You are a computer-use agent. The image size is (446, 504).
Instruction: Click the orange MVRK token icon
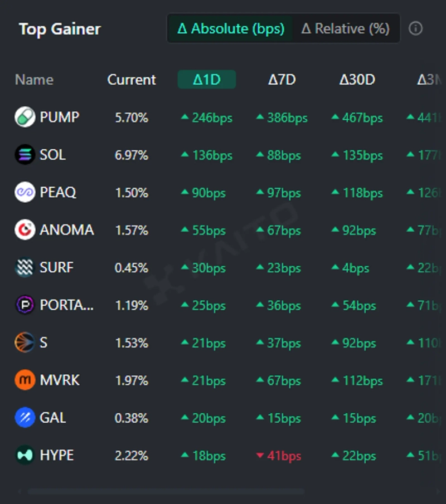click(x=25, y=380)
